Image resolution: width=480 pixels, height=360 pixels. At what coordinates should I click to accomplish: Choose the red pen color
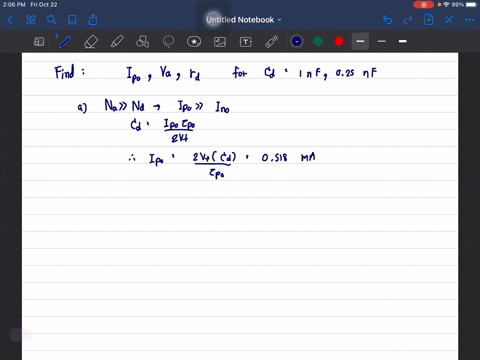click(x=339, y=41)
